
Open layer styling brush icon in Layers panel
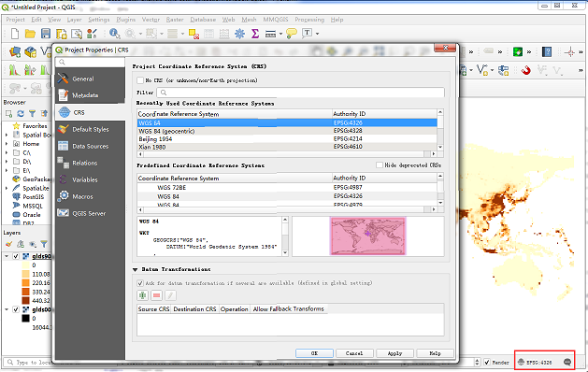pos(8,244)
